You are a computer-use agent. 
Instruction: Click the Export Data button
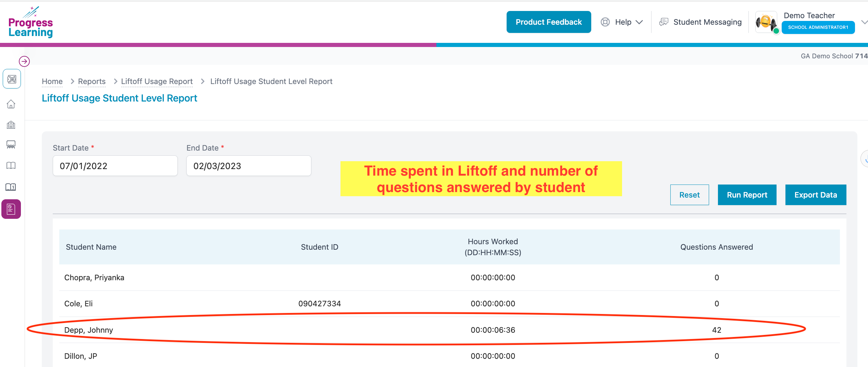pos(816,195)
